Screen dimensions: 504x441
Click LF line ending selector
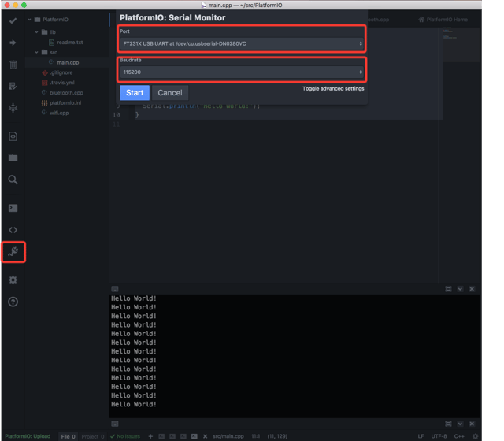click(x=421, y=436)
